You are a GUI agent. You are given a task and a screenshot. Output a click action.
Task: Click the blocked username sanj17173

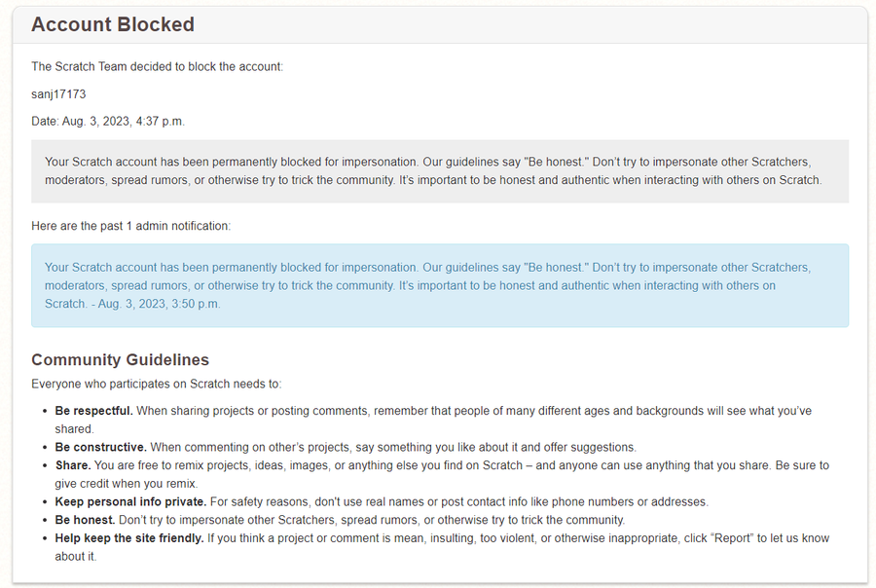58,94
